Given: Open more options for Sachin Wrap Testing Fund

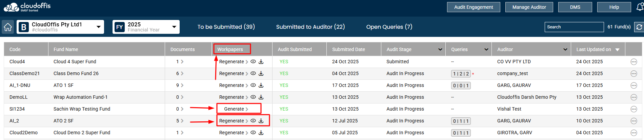Looking at the screenshot, I should [x=633, y=109].
